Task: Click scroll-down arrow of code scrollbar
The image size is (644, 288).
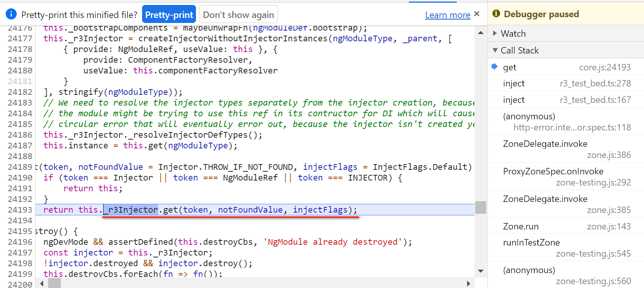Action: click(481, 271)
